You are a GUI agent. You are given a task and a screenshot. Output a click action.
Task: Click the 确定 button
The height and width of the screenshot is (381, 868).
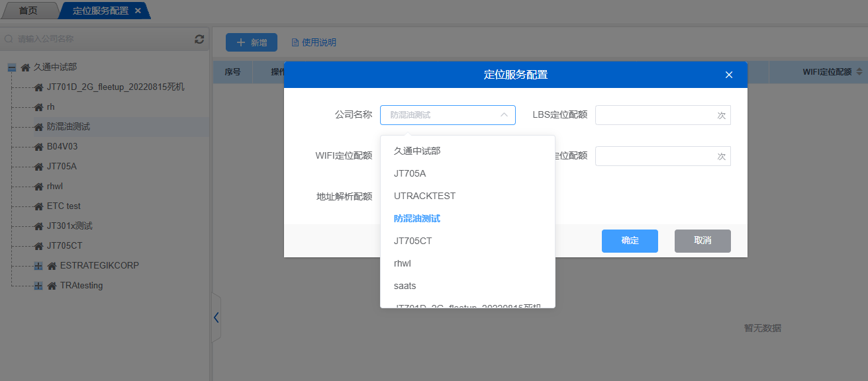point(630,241)
